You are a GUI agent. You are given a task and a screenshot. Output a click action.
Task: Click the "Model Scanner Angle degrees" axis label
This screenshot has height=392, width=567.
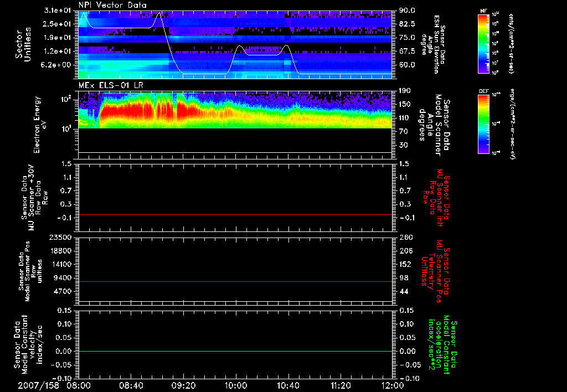(x=435, y=125)
